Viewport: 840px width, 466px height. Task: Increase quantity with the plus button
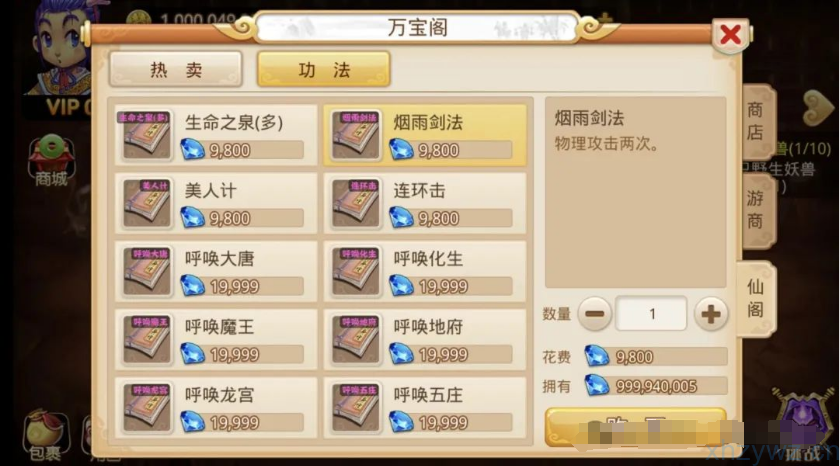pyautogui.click(x=711, y=314)
